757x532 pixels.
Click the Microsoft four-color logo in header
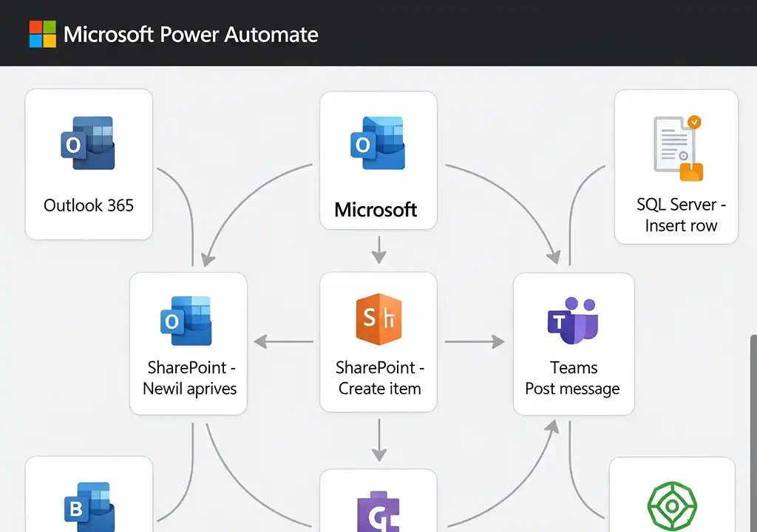coord(42,34)
